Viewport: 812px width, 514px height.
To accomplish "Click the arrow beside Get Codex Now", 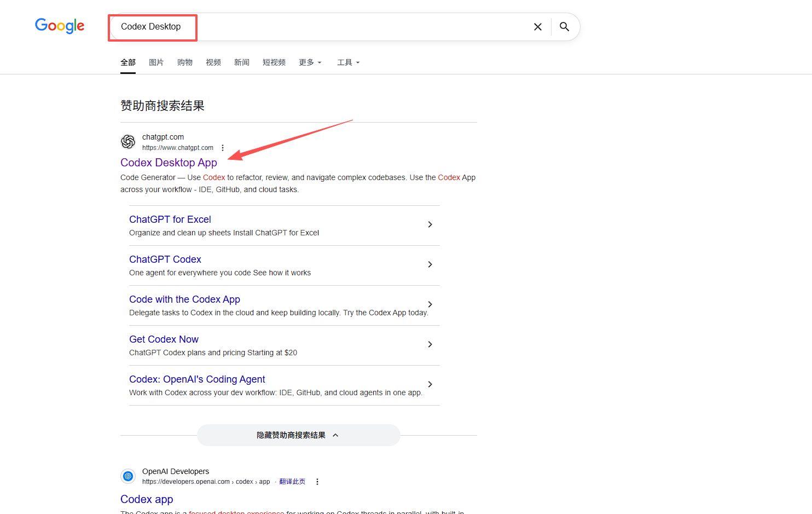I will pyautogui.click(x=430, y=344).
